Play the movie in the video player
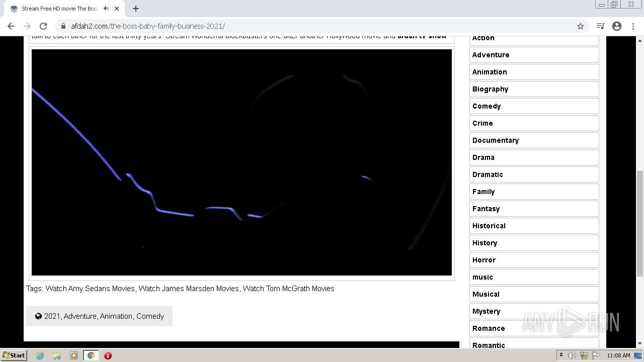 tap(242, 162)
